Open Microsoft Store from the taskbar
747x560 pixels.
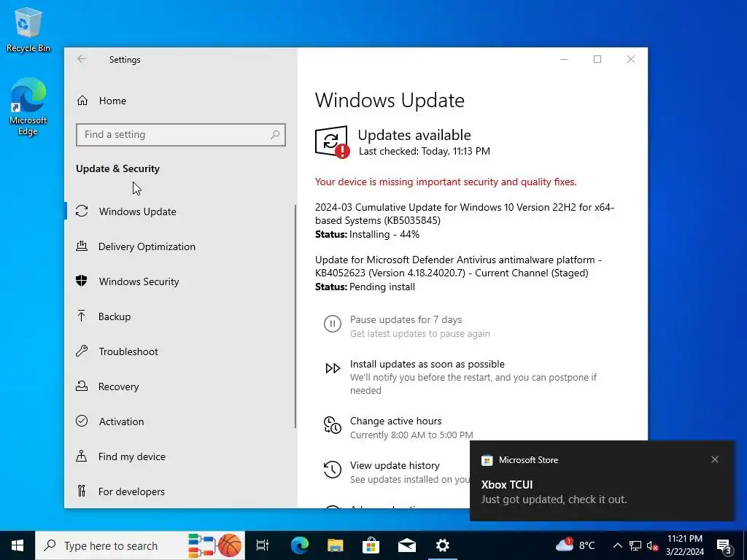[x=371, y=545]
